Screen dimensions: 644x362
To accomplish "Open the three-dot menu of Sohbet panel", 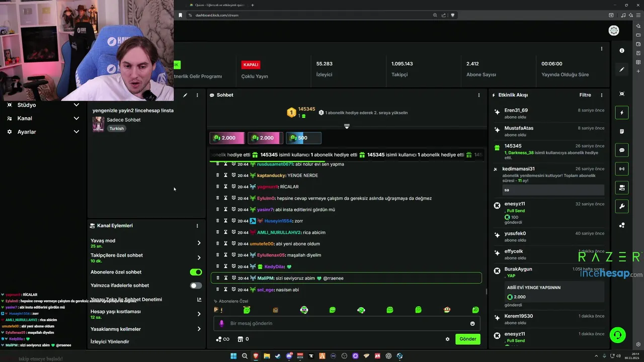I will tap(478, 95).
